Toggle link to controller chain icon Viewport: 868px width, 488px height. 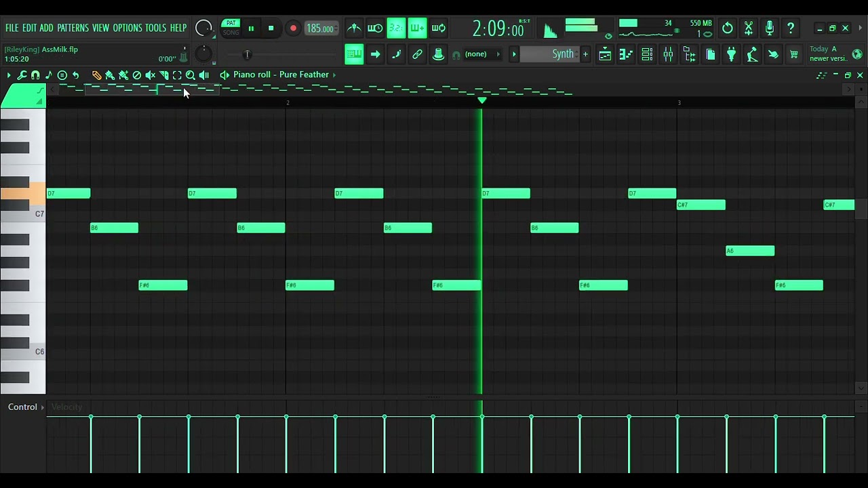417,54
